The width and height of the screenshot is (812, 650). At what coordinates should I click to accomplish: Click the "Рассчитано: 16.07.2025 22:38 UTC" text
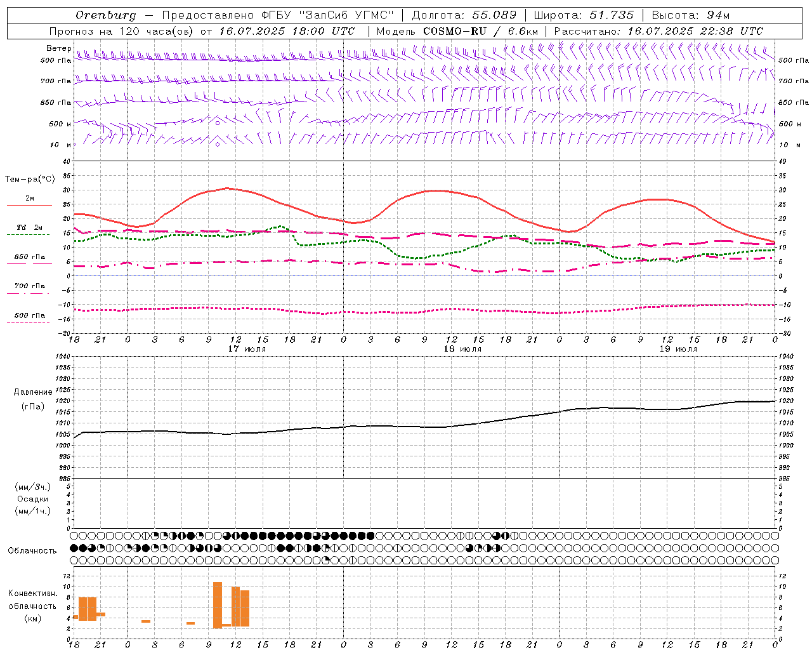658,31
